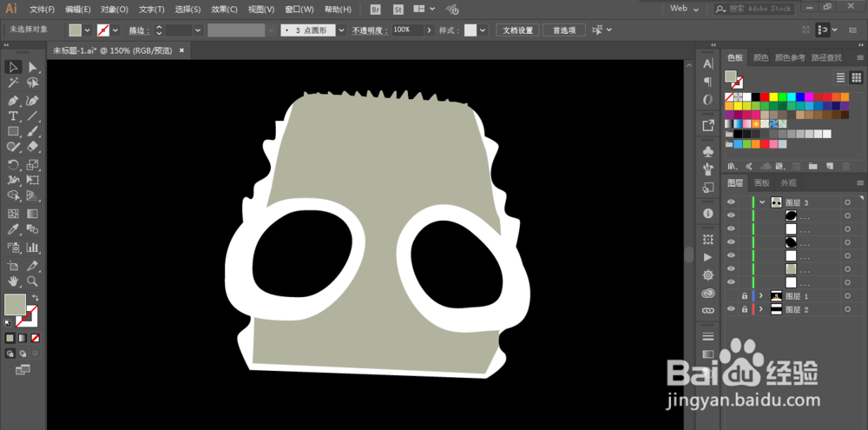Select the Eyedropper tool
Image resolution: width=868 pixels, height=430 pixels.
point(13,228)
